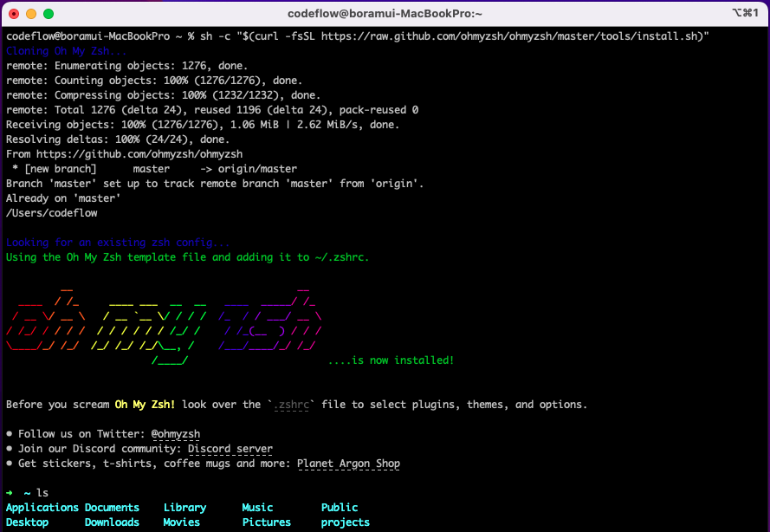
Task: Close the terminal window with red button
Action: click(x=14, y=14)
